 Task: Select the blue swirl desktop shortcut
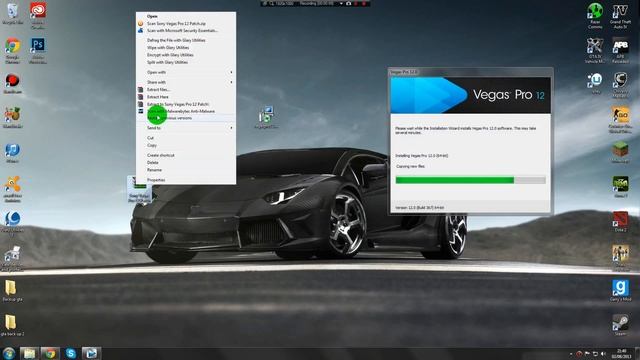13,222
